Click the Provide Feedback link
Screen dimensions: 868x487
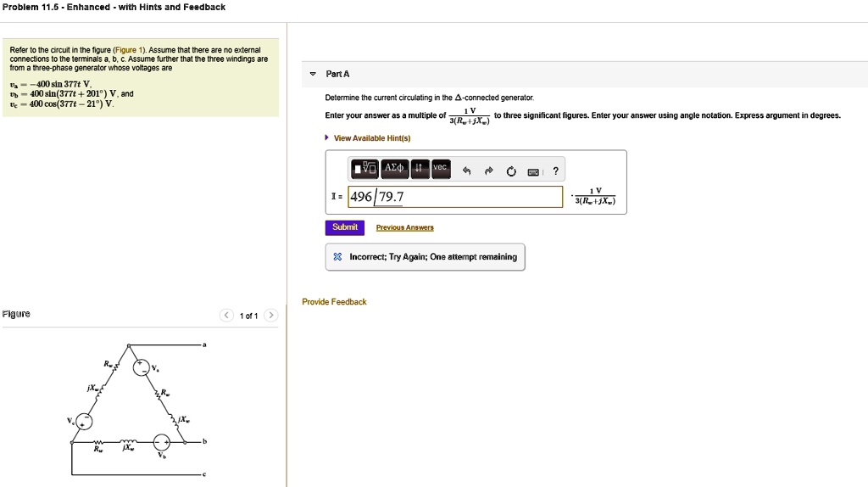click(x=334, y=302)
